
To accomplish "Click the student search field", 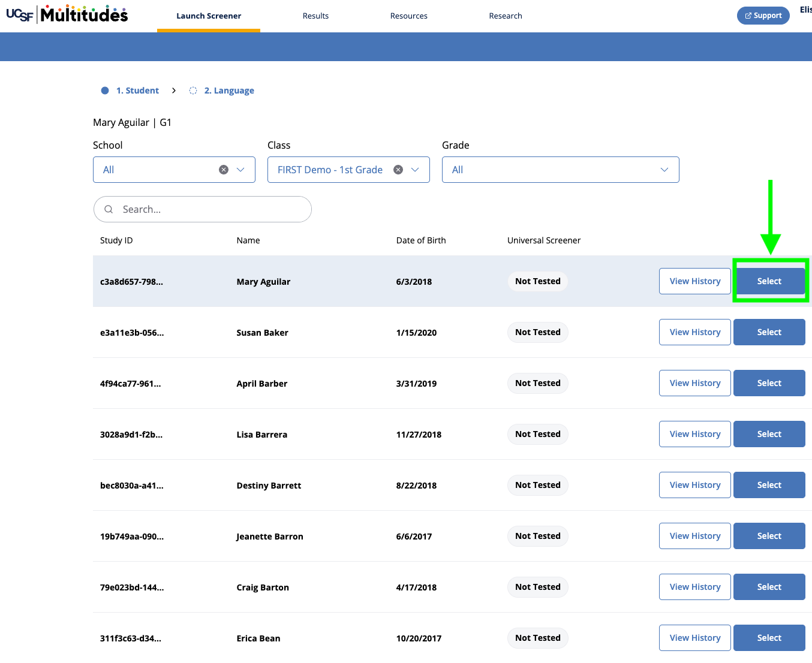I will click(x=203, y=209).
